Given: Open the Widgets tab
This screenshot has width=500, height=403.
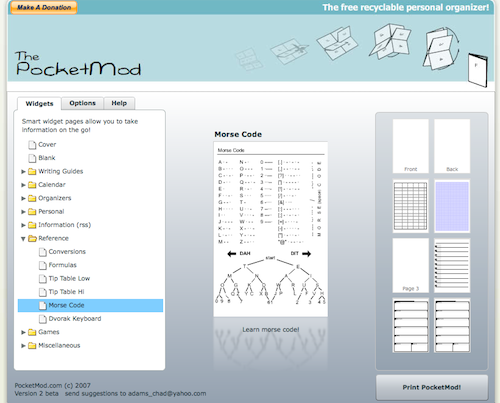Looking at the screenshot, I should [39, 104].
